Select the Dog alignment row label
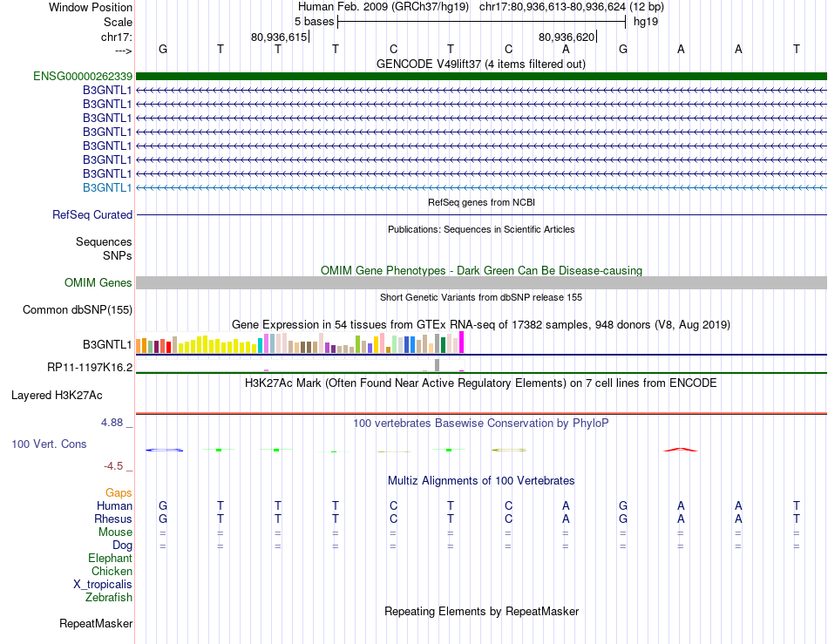Viewport: 828px width, 644px height. (122, 546)
